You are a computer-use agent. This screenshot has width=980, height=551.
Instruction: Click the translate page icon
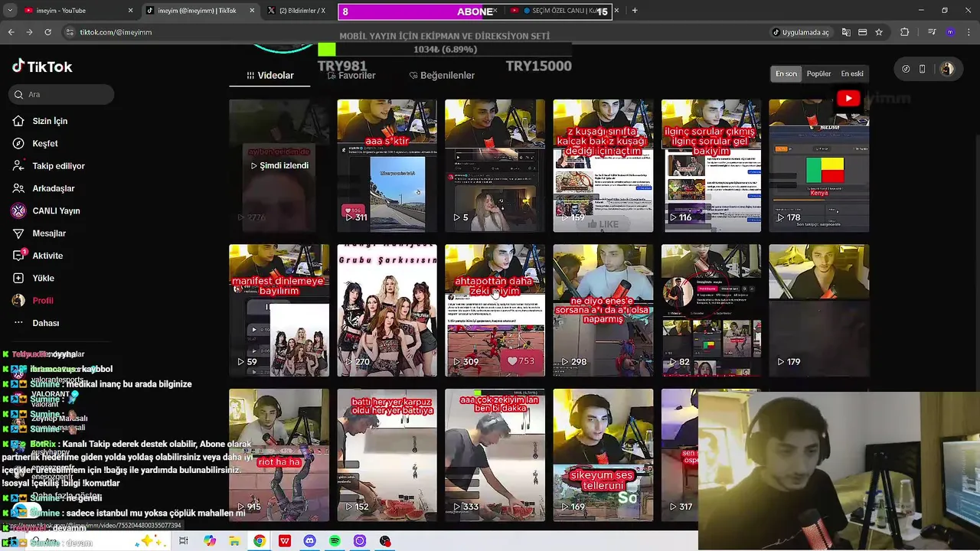846,32
